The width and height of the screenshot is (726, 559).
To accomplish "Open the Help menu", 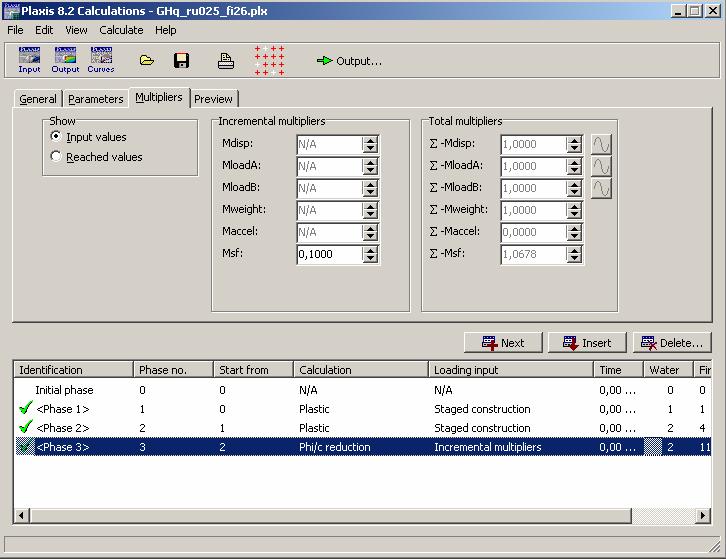I will pyautogui.click(x=165, y=30).
